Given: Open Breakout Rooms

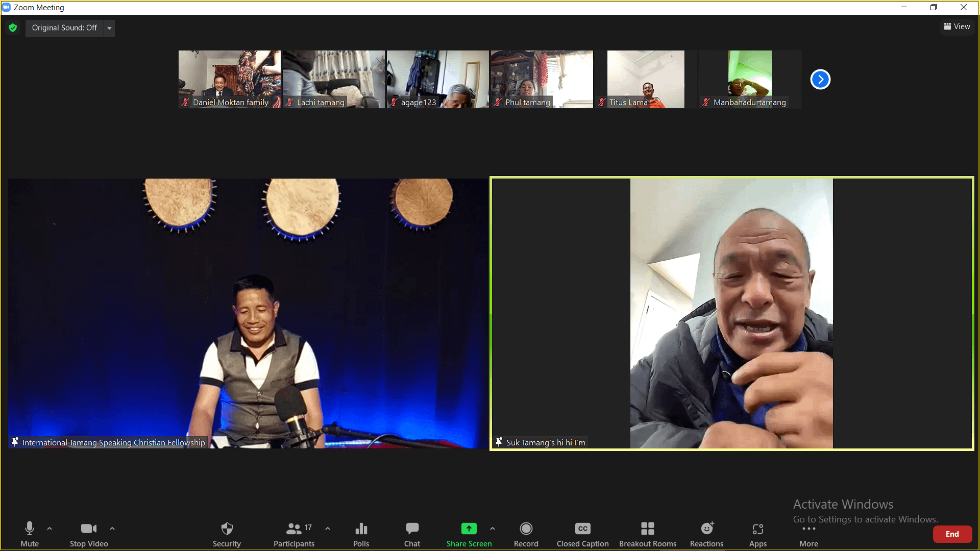Looking at the screenshot, I should click(648, 534).
